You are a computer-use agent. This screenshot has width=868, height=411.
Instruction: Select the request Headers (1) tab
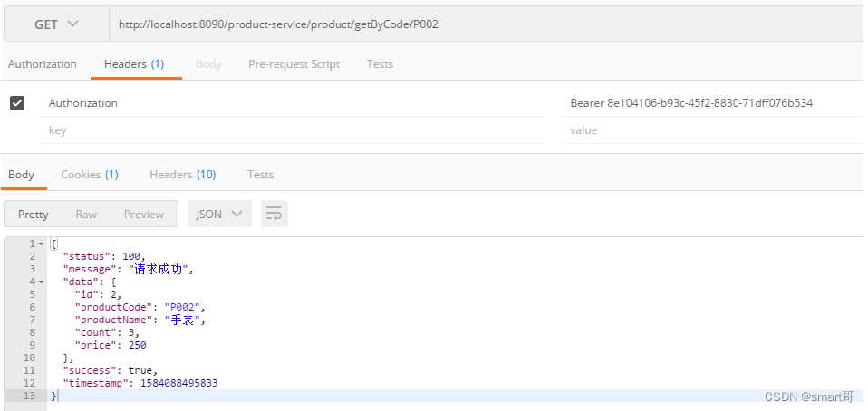pos(134,64)
